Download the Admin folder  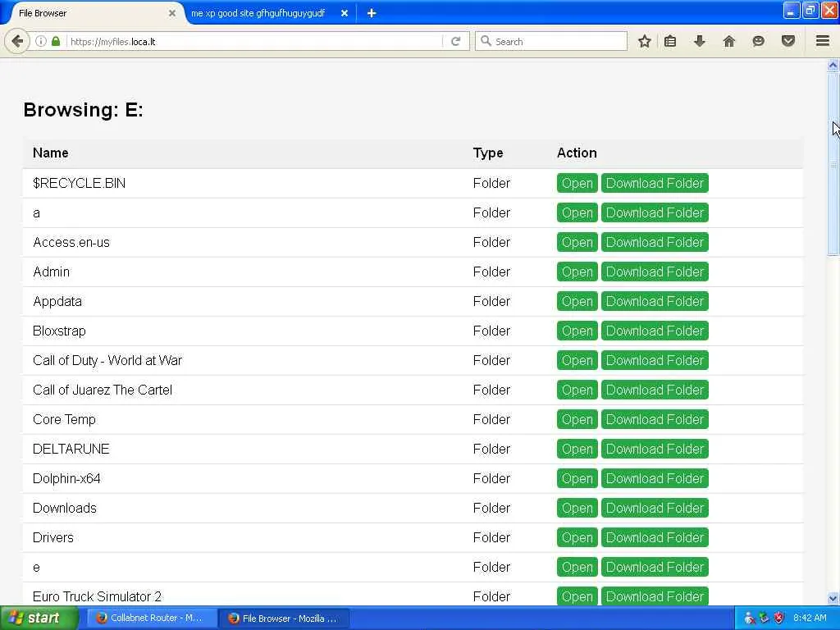(655, 272)
